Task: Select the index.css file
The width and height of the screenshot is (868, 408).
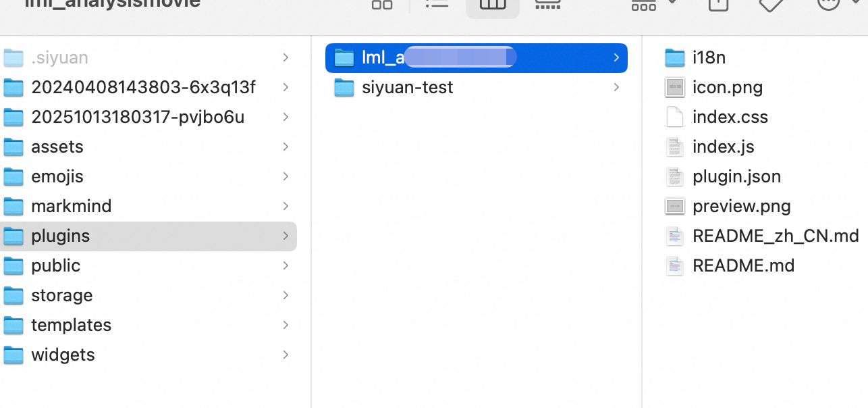Action: pyautogui.click(x=730, y=117)
